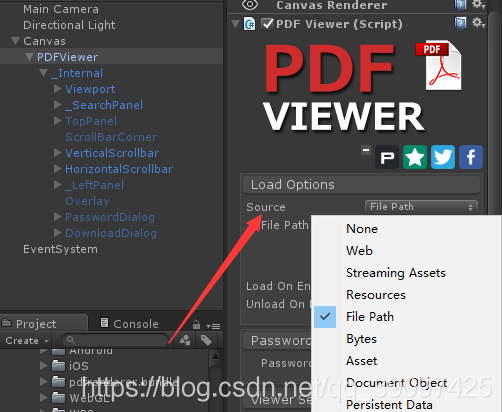502x412 pixels.
Task: Expand the VerticalScrollbar hierarchy node
Action: [x=58, y=152]
